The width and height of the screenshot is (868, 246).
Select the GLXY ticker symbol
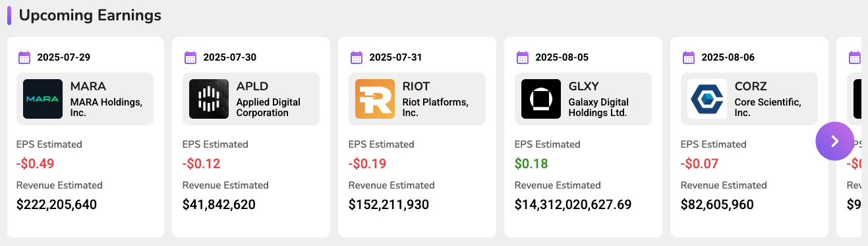[x=585, y=86]
